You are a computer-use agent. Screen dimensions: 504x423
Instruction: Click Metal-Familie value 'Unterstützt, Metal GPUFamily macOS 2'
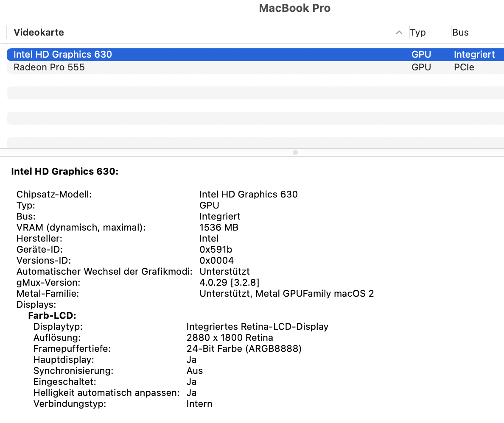point(286,294)
